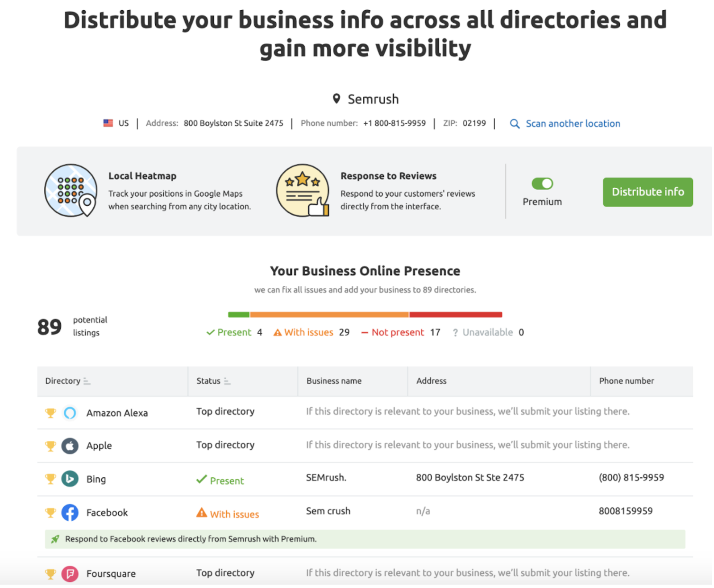714x588 pixels.
Task: Click the rocket icon in Premium banner
Action: [x=55, y=539]
